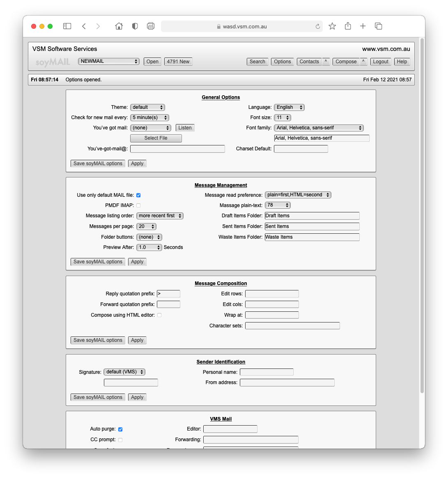Click Apply in Message Management
The width and height of the screenshot is (448, 479).
137,262
